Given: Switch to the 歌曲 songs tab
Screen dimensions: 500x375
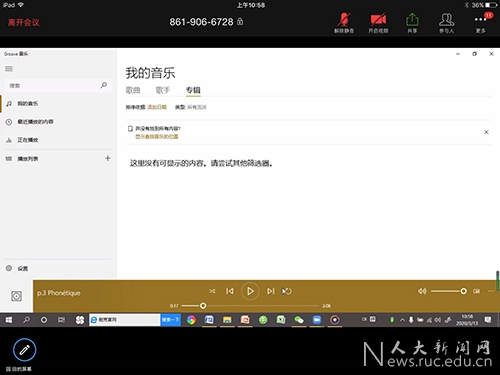Looking at the screenshot, I should tap(133, 90).
